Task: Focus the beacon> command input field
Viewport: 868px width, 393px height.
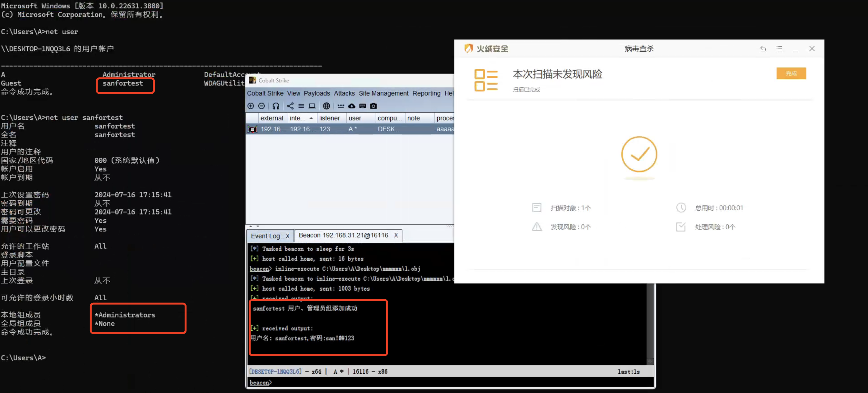Action: pyautogui.click(x=450, y=382)
